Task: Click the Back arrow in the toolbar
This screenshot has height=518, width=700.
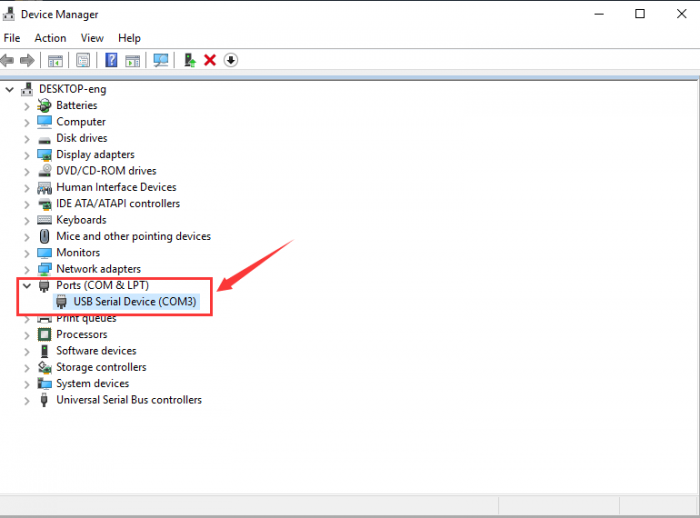Action: (x=9, y=60)
